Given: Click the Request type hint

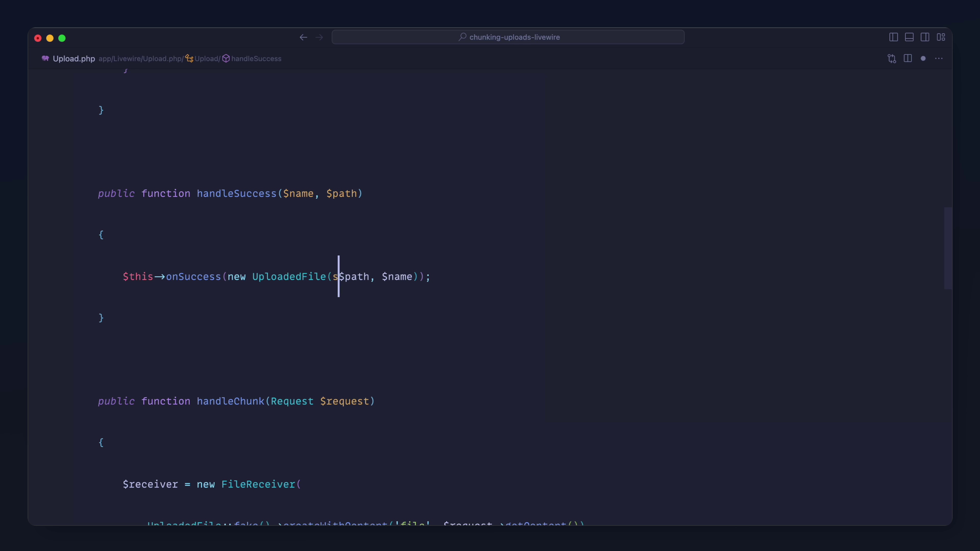Looking at the screenshot, I should point(292,402).
